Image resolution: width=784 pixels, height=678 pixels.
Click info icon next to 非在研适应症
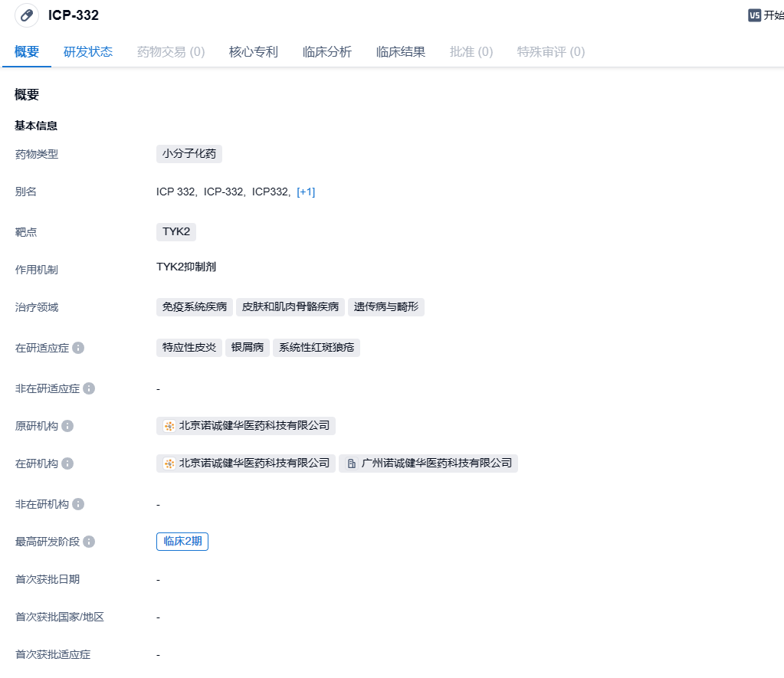click(x=89, y=388)
